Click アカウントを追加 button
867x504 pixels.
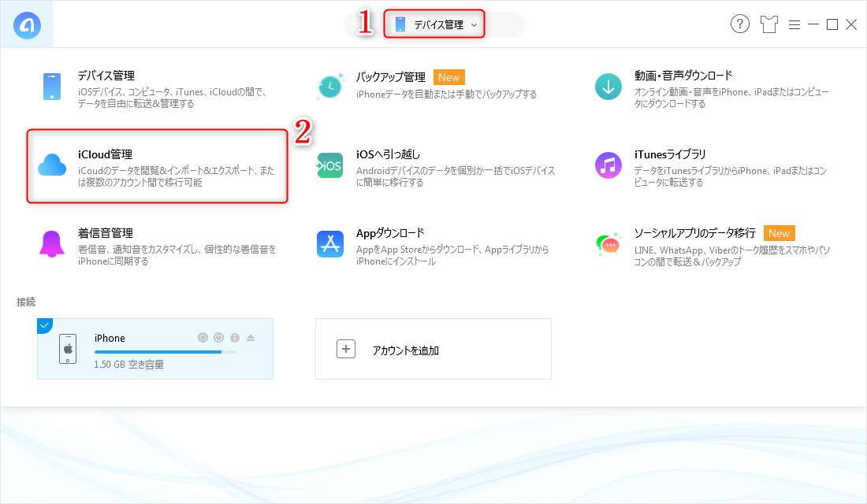click(x=433, y=349)
